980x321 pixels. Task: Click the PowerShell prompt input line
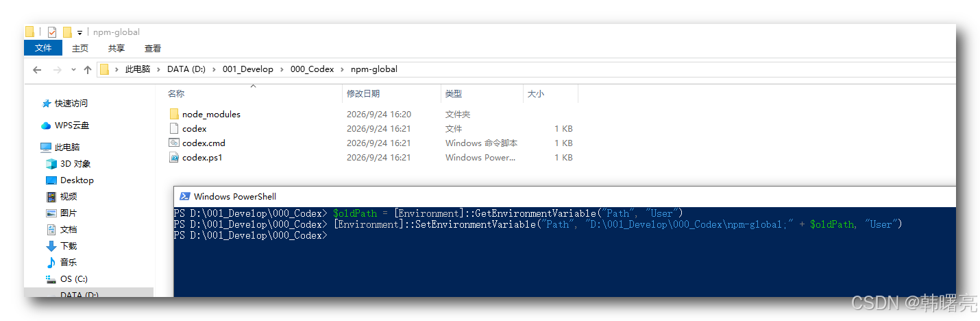point(565,235)
